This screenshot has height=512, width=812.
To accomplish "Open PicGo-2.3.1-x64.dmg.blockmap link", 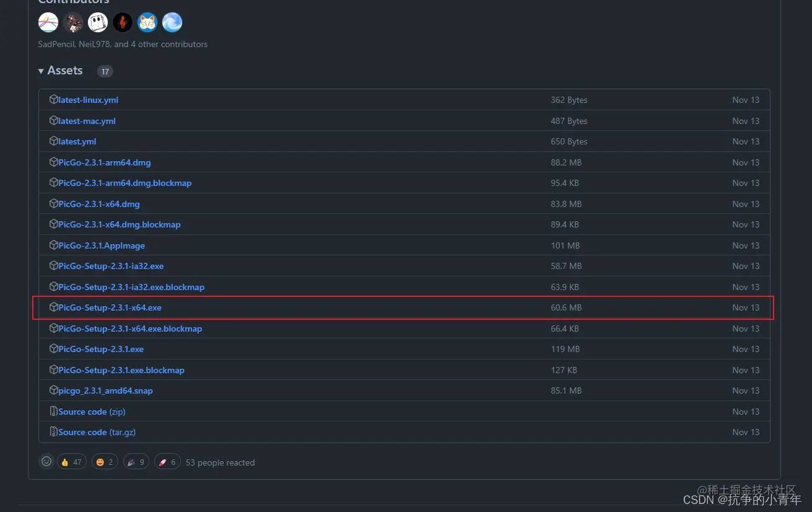I will (120, 224).
